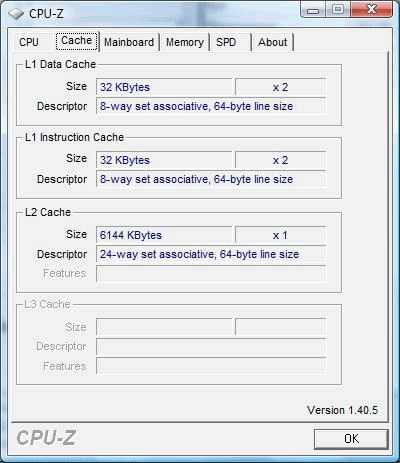
Task: Open the Mainboard tab
Action: [x=129, y=42]
